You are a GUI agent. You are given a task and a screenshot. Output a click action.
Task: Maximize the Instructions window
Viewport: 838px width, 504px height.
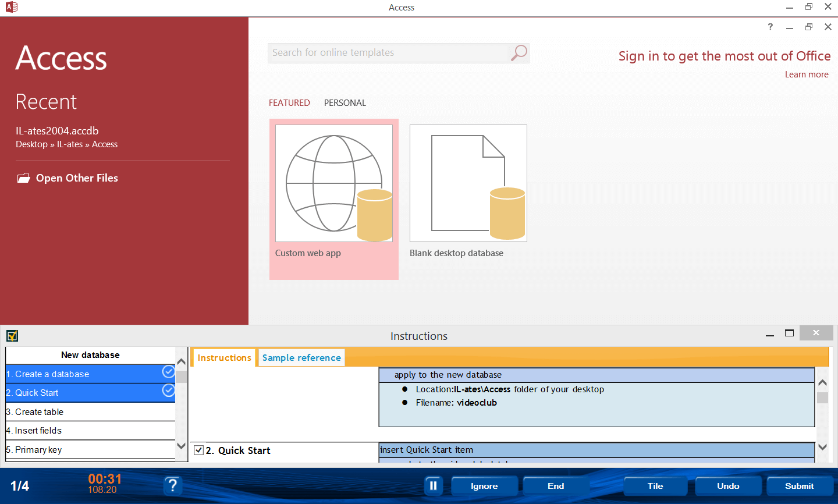click(x=789, y=333)
